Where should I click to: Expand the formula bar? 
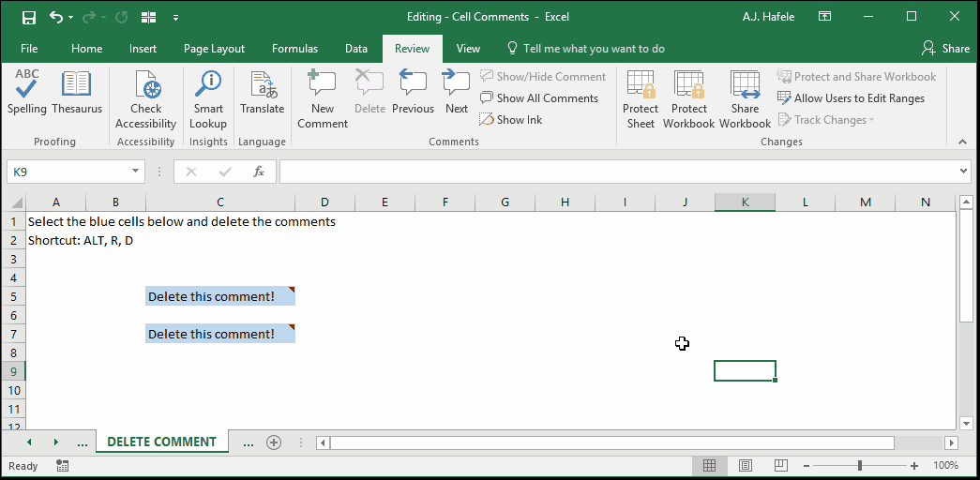click(965, 172)
